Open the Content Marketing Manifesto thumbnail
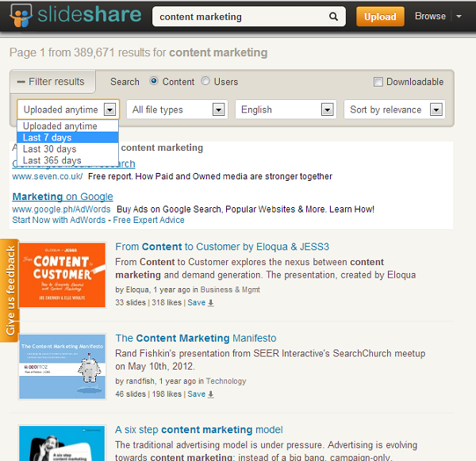This screenshot has height=461, width=476. click(62, 367)
